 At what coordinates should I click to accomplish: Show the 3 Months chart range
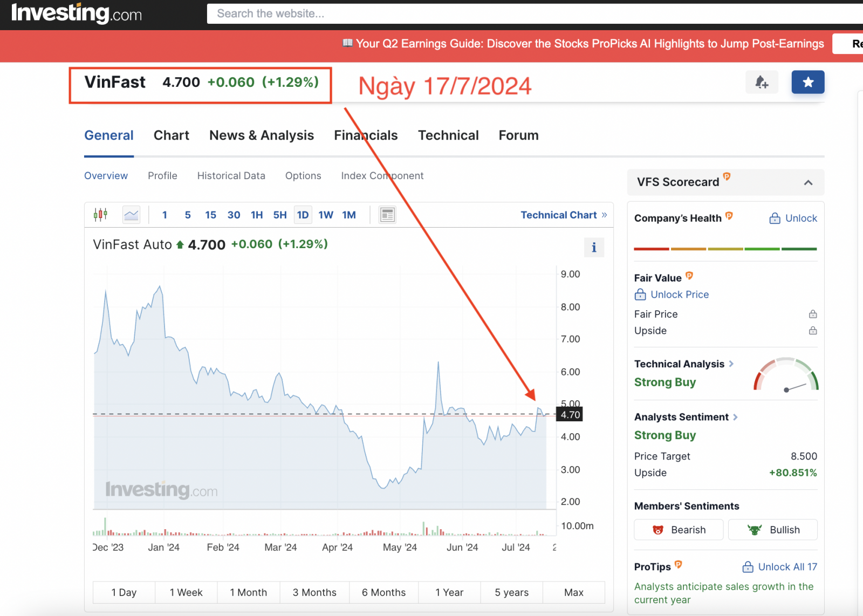[314, 592]
